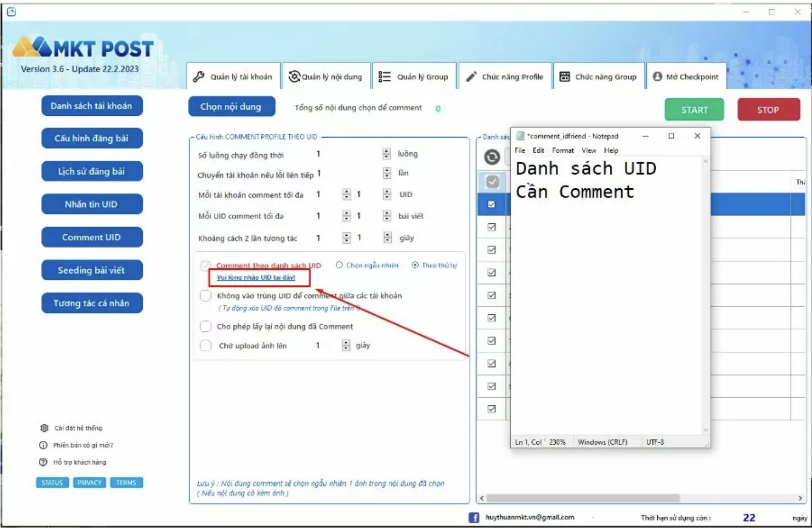Select Theo thứ tự radio option

point(415,265)
